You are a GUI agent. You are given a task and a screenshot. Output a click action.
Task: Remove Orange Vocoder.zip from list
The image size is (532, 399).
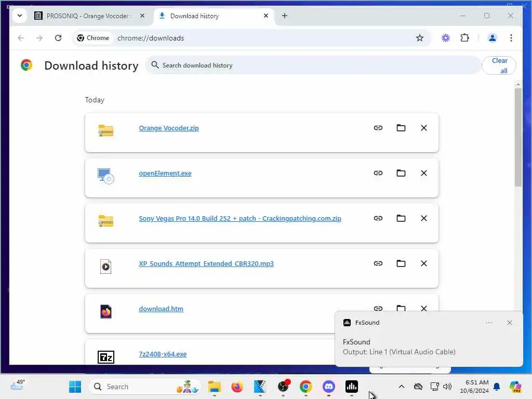(x=424, y=128)
